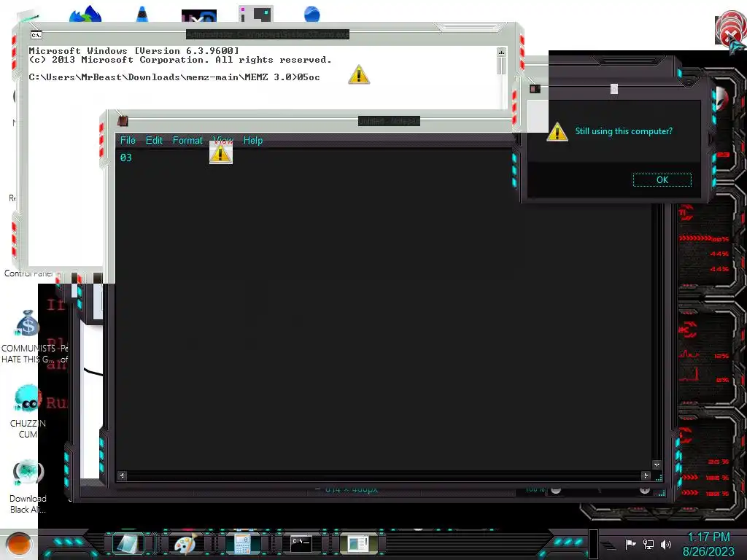Click the Notepad title bar app icon
Viewport: 747px width, 560px height.
123,121
